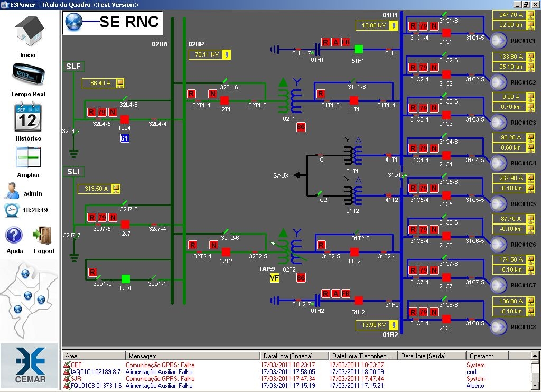The image size is (541, 392).
Task: Click the globe icon for feeder RNC01C1
Action: (x=498, y=41)
